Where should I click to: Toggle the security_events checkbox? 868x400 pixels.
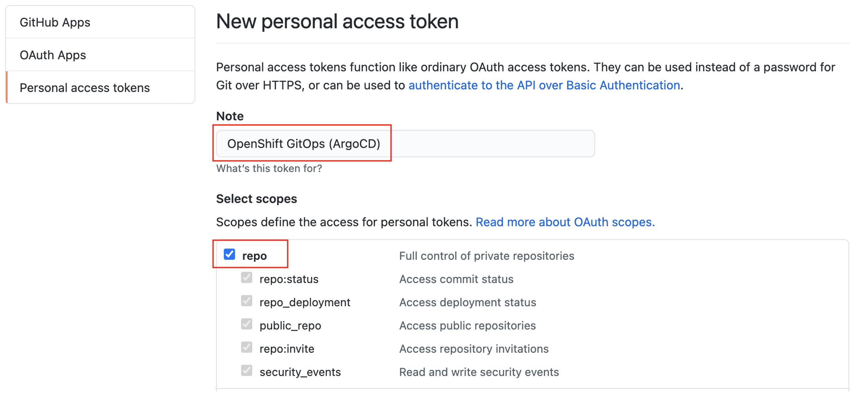(x=246, y=371)
